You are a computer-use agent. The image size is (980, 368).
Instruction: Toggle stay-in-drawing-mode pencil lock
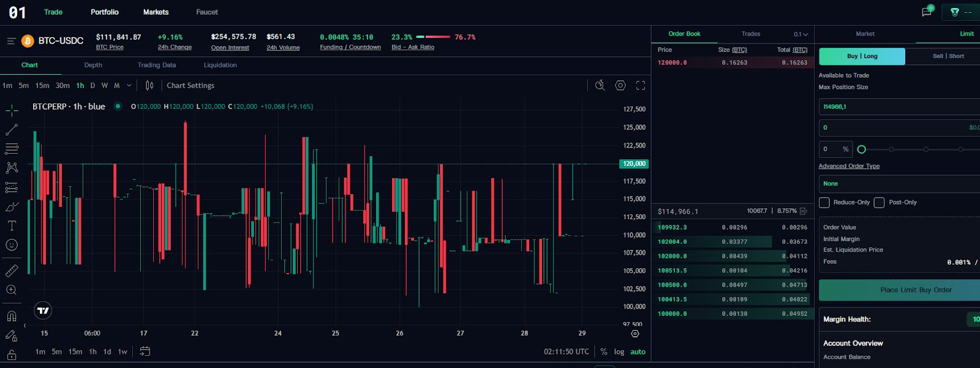(12, 336)
